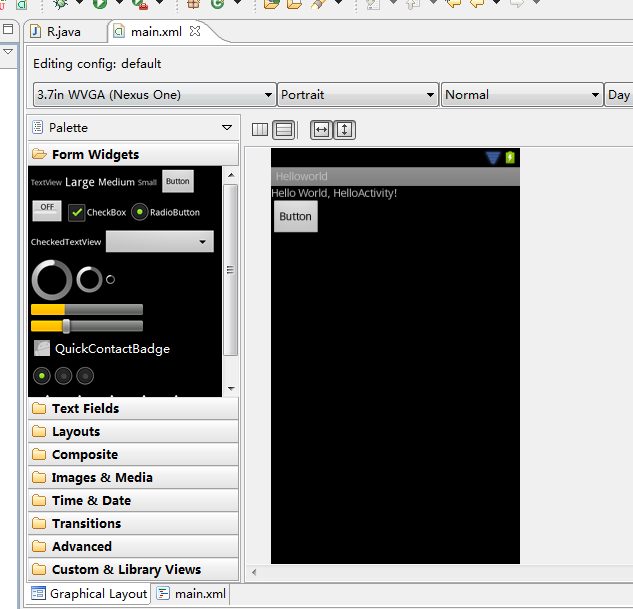Viewport: 633px width, 609px height.
Task: Select the Small text widget in the palette
Action: pyautogui.click(x=147, y=182)
